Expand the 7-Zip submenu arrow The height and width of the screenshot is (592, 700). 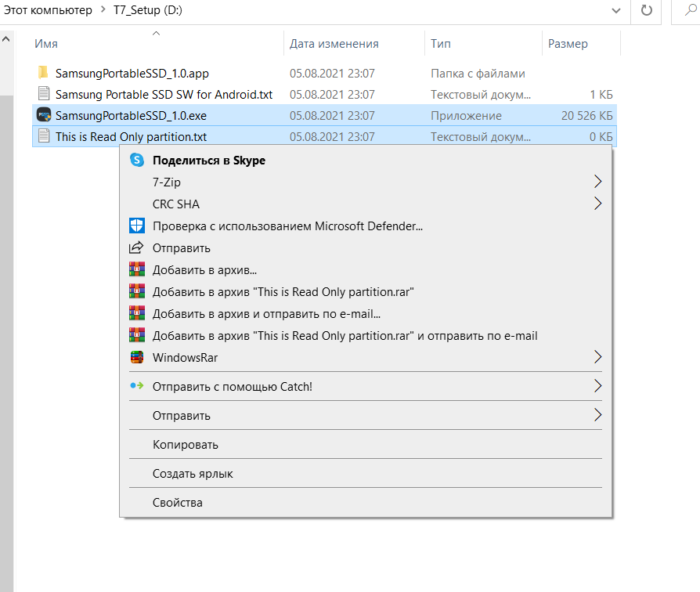coord(597,182)
